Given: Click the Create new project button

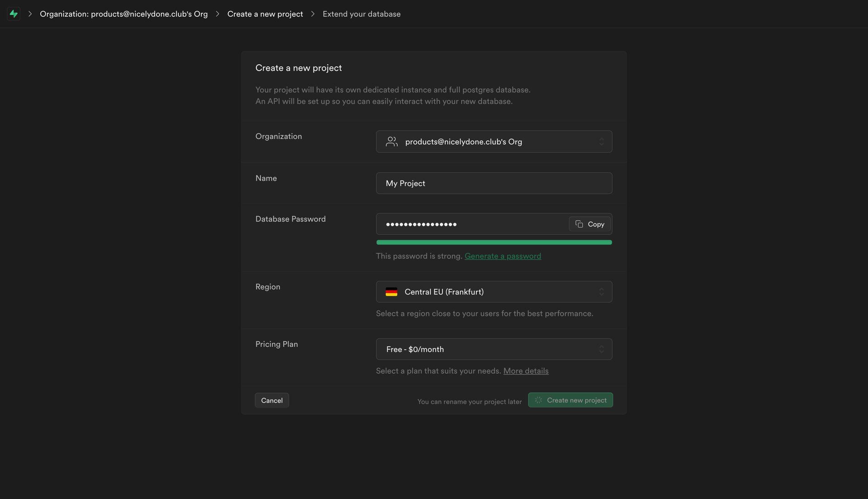Looking at the screenshot, I should (570, 400).
